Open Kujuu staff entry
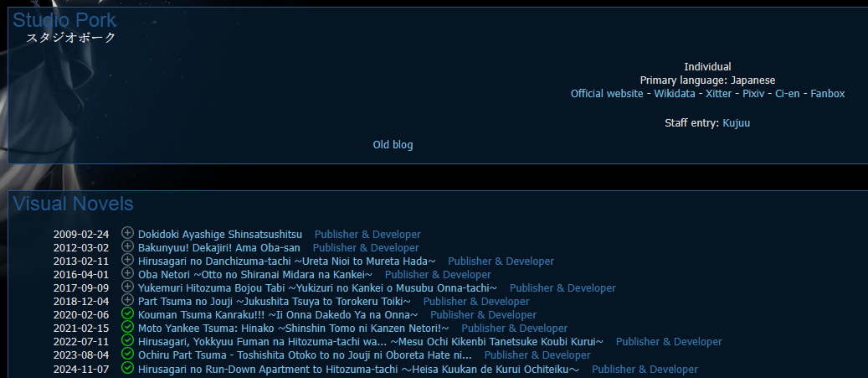 (737, 123)
